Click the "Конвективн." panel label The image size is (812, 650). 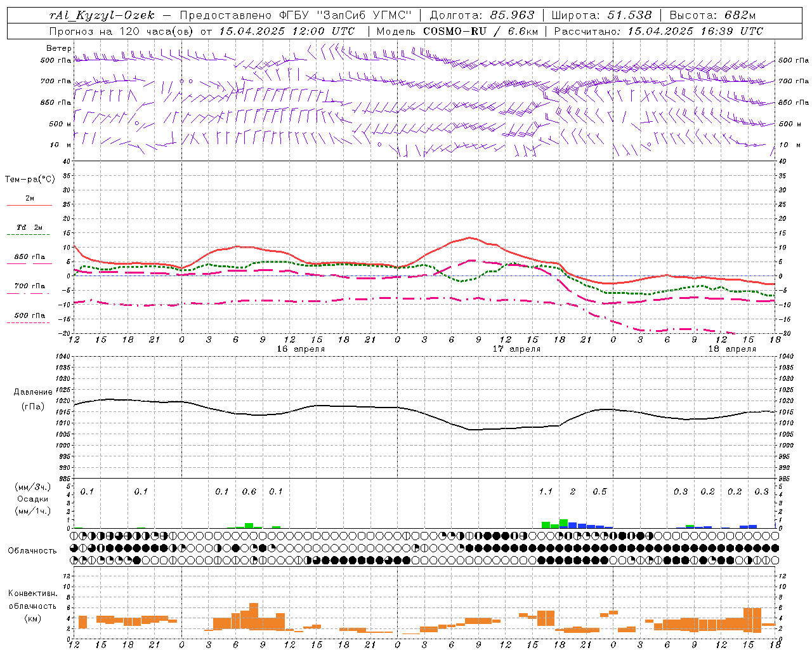click(x=32, y=594)
